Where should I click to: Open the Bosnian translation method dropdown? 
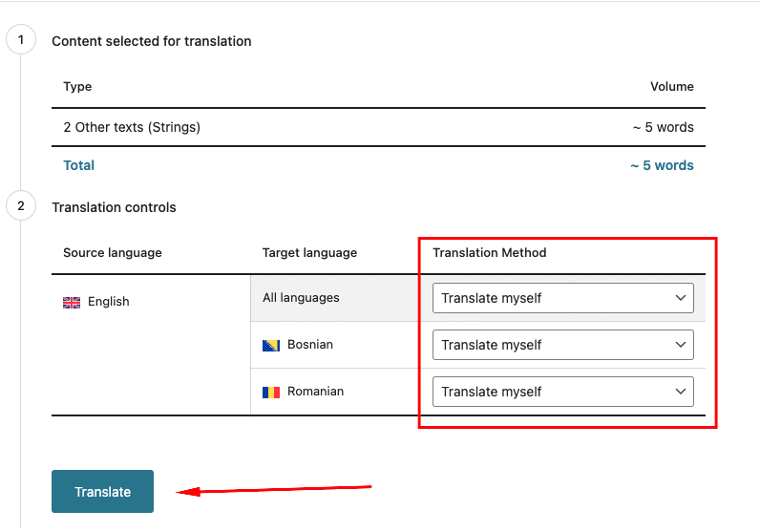click(x=562, y=345)
